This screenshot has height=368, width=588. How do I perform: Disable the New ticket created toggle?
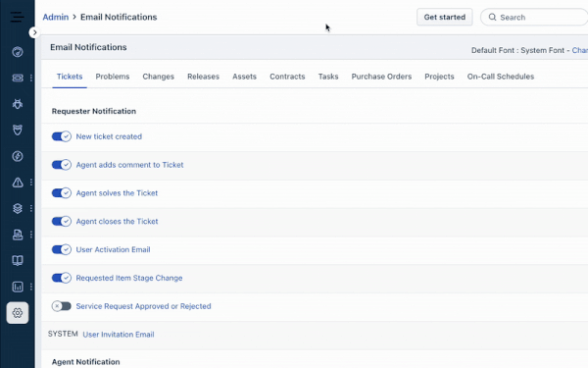62,136
